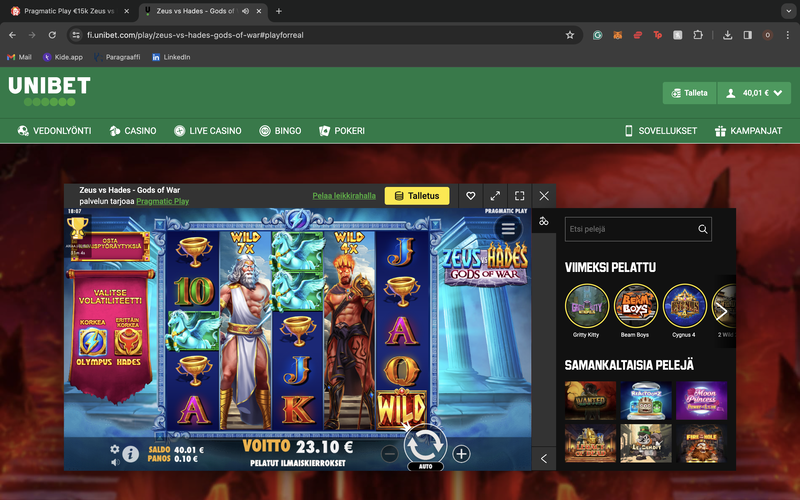
Task: Switch to Pragmatic Play €15k browser tab
Action: pos(69,11)
